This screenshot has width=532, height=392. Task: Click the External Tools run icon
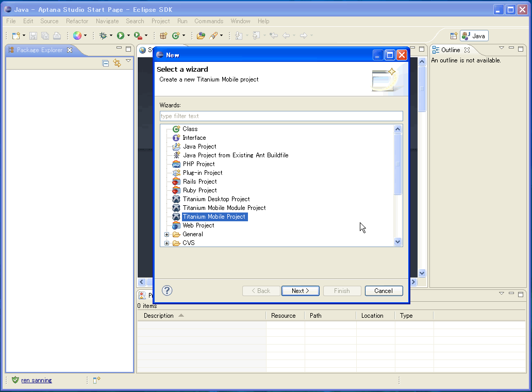coord(138,36)
